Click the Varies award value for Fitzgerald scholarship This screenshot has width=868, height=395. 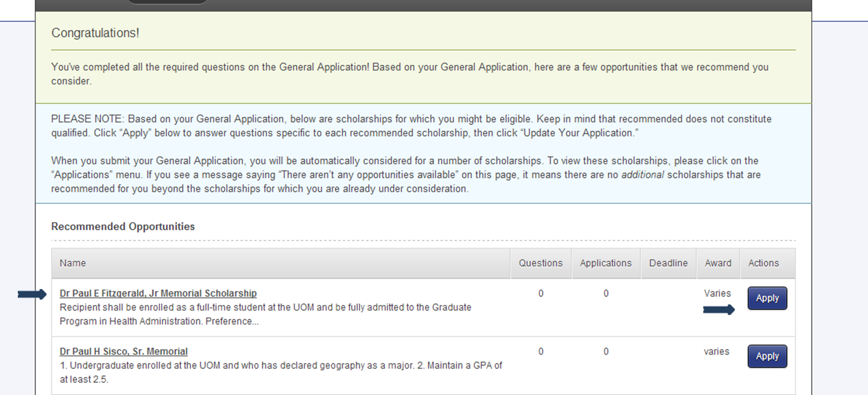click(718, 293)
